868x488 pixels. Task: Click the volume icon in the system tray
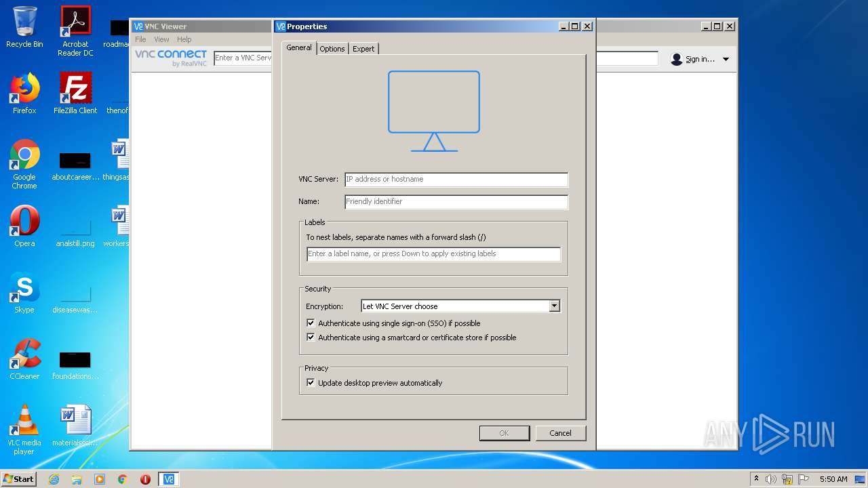point(771,479)
